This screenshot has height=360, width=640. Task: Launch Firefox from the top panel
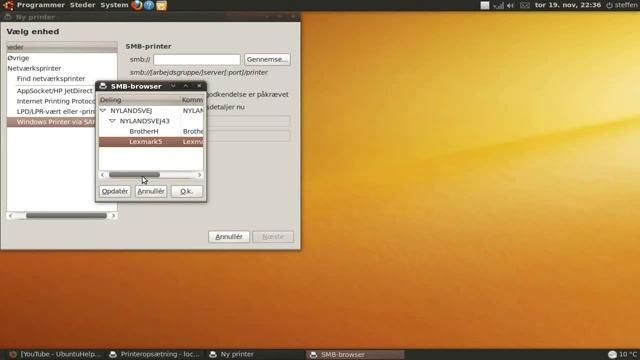pyautogui.click(x=137, y=5)
